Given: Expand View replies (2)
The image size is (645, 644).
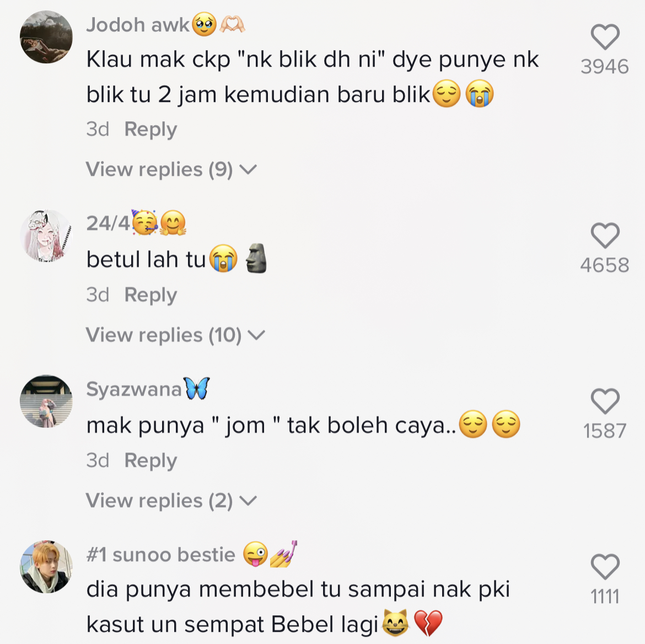Looking at the screenshot, I should [171, 501].
